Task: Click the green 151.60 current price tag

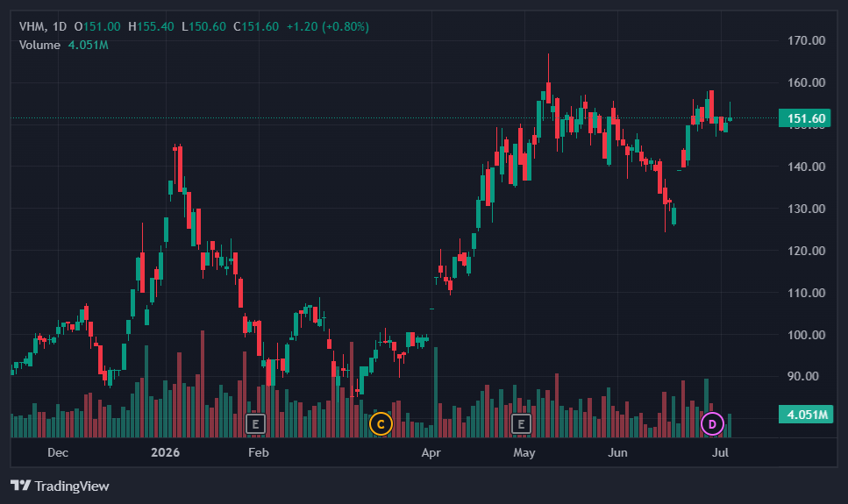Action: [804, 118]
